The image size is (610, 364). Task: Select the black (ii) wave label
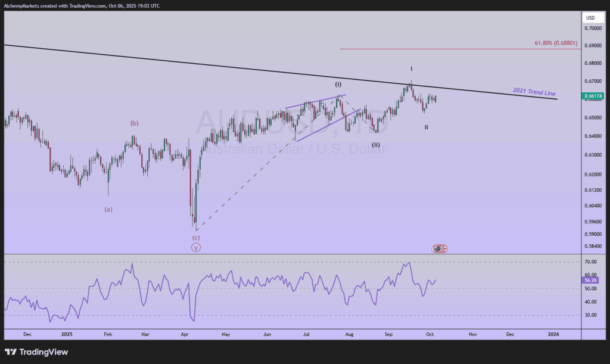[376, 145]
